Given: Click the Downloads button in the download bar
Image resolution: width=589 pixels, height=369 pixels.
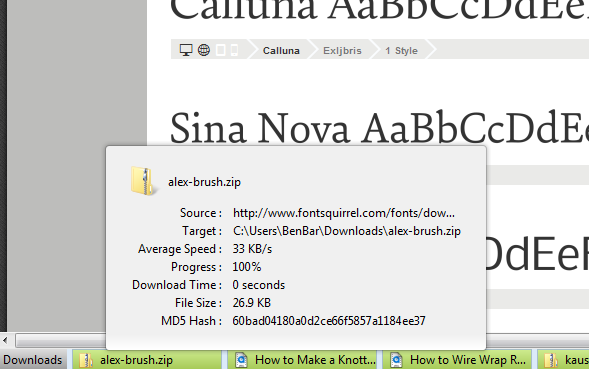Looking at the screenshot, I should [x=33, y=360].
